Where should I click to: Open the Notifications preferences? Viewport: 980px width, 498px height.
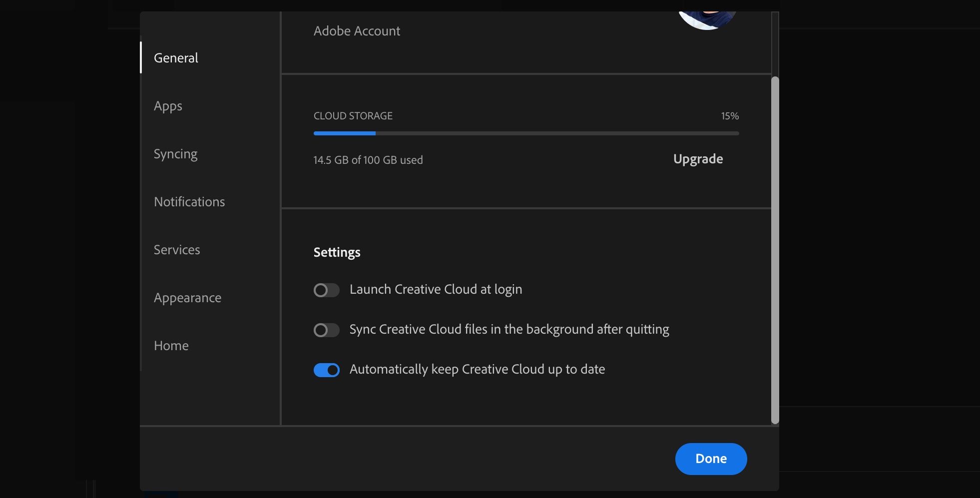[189, 201]
